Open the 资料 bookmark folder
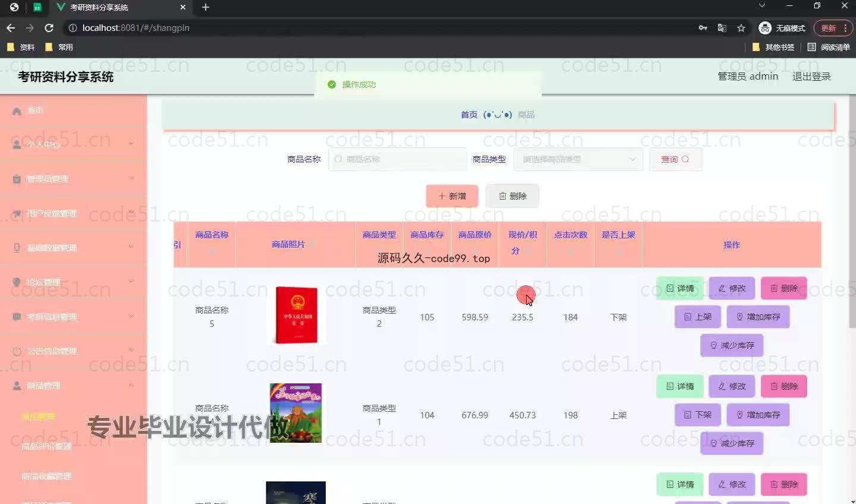Image resolution: width=856 pixels, height=504 pixels. (x=21, y=47)
